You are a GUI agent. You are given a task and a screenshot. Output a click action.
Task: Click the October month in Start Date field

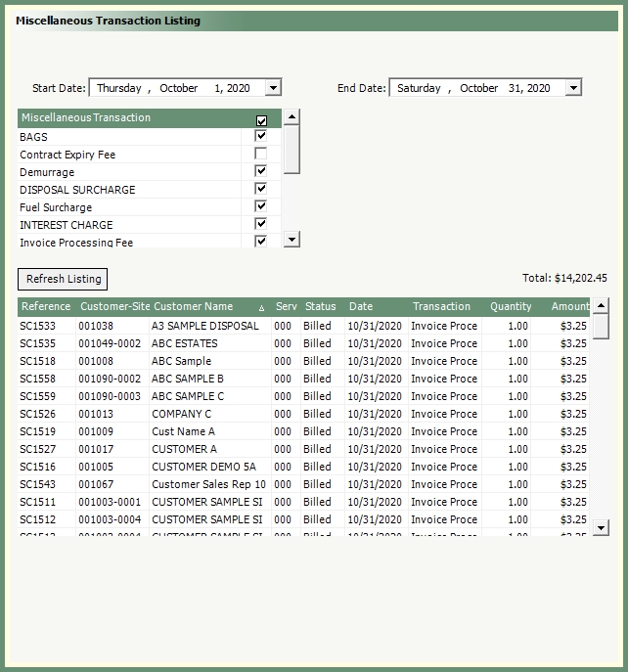[179, 88]
